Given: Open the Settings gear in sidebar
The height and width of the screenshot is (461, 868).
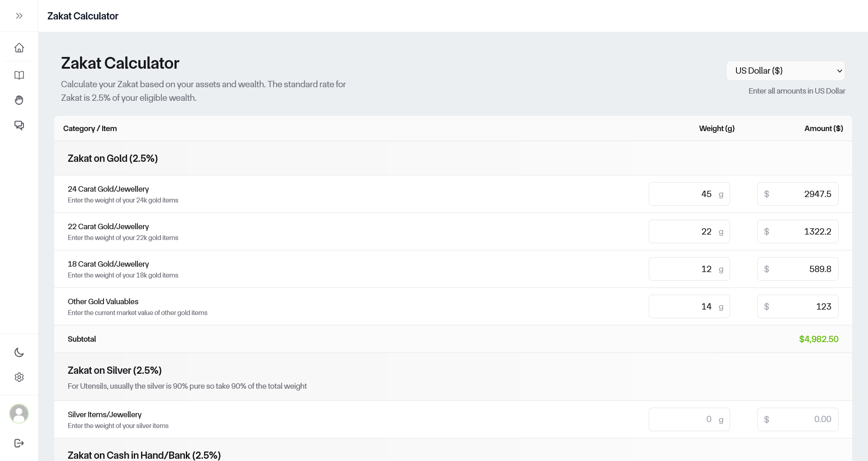Looking at the screenshot, I should (19, 377).
